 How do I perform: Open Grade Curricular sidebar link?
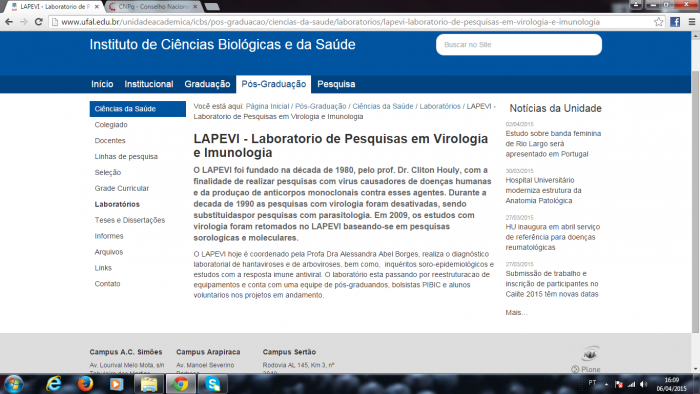point(121,188)
